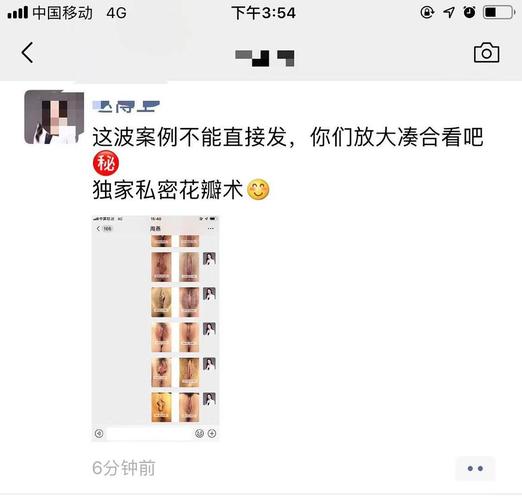Open the camera icon to post a moment
This screenshot has width=522, height=500.
pos(486,53)
